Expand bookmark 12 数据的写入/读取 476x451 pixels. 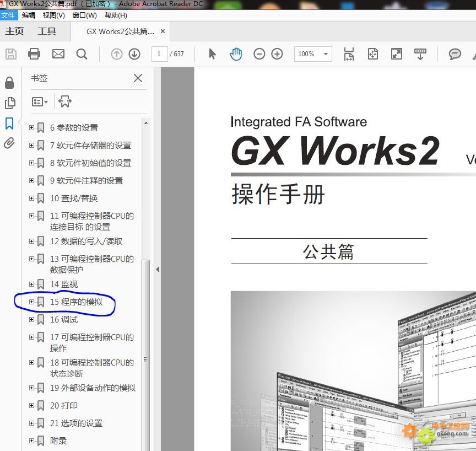[x=31, y=241]
